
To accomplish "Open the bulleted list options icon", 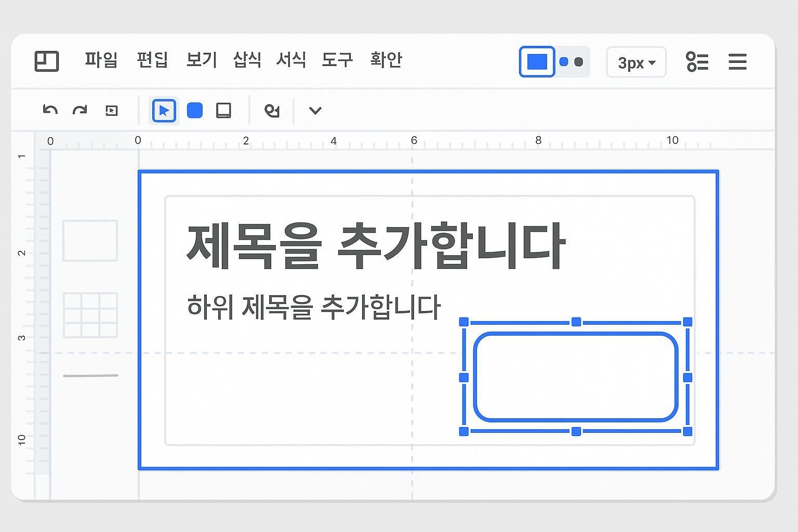I will [x=697, y=62].
